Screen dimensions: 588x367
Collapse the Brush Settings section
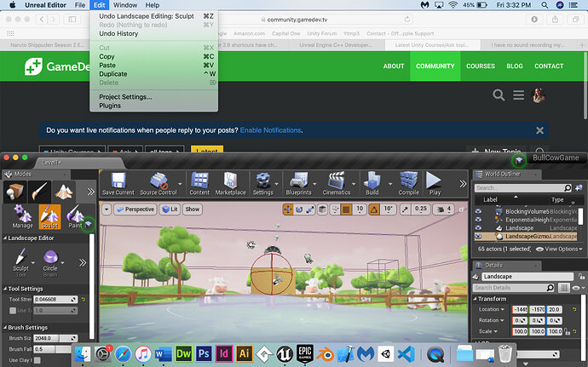[5, 327]
